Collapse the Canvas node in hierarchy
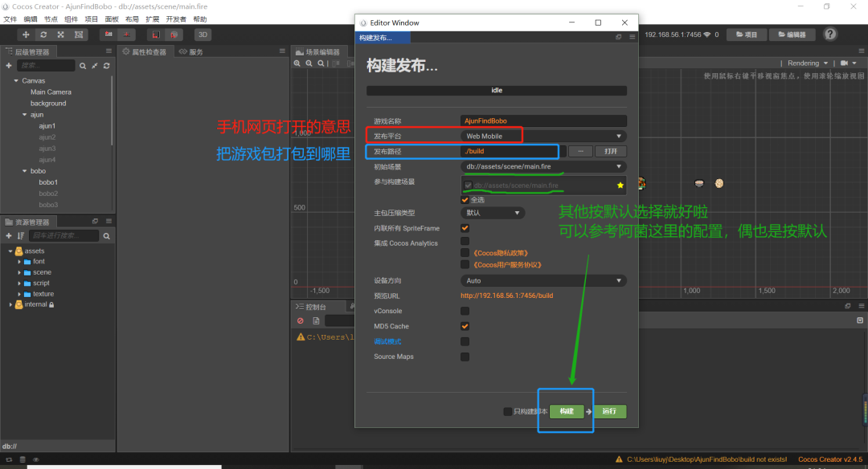 tap(16, 81)
